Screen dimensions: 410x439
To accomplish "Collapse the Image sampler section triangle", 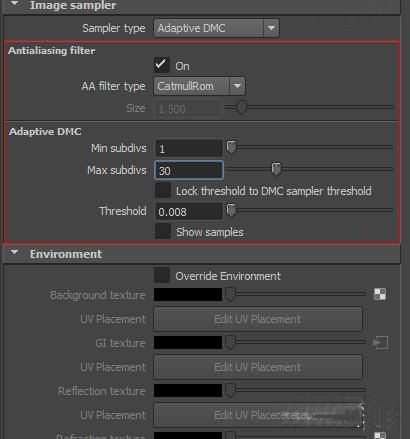I will pos(14,4).
